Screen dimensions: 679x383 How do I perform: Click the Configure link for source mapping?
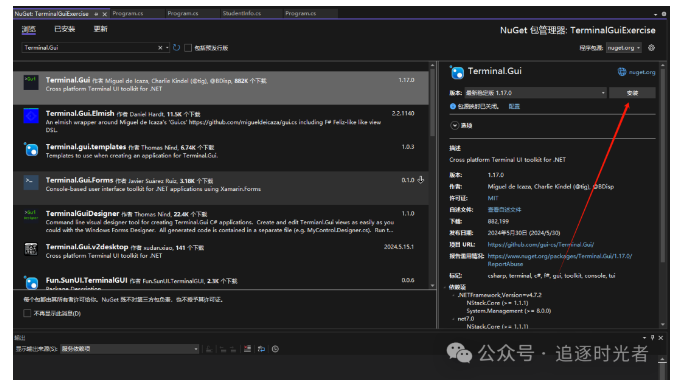514,106
